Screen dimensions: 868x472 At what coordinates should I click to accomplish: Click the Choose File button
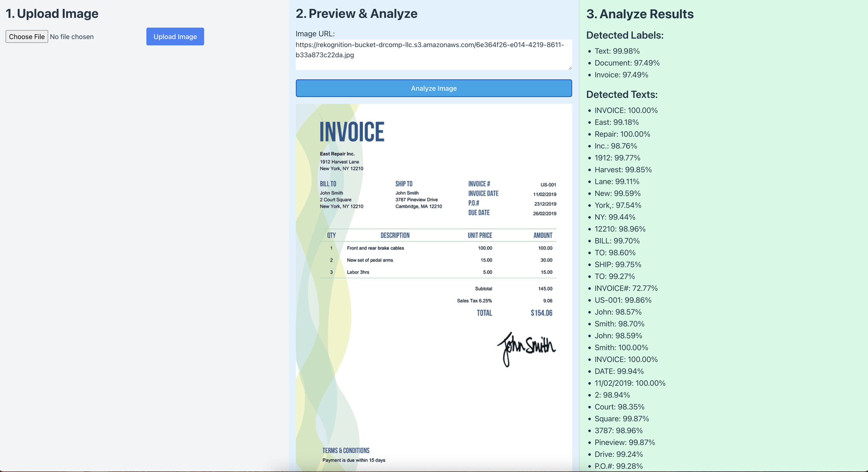pos(27,36)
